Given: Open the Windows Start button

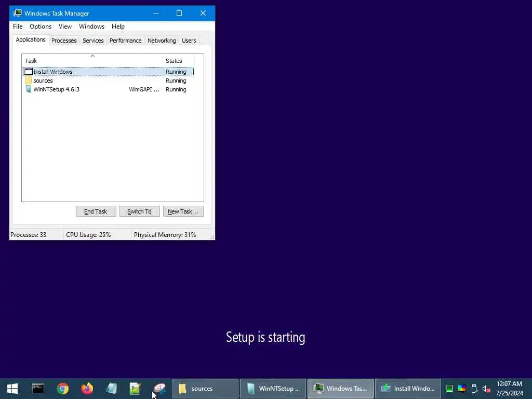Looking at the screenshot, I should tap(12, 388).
